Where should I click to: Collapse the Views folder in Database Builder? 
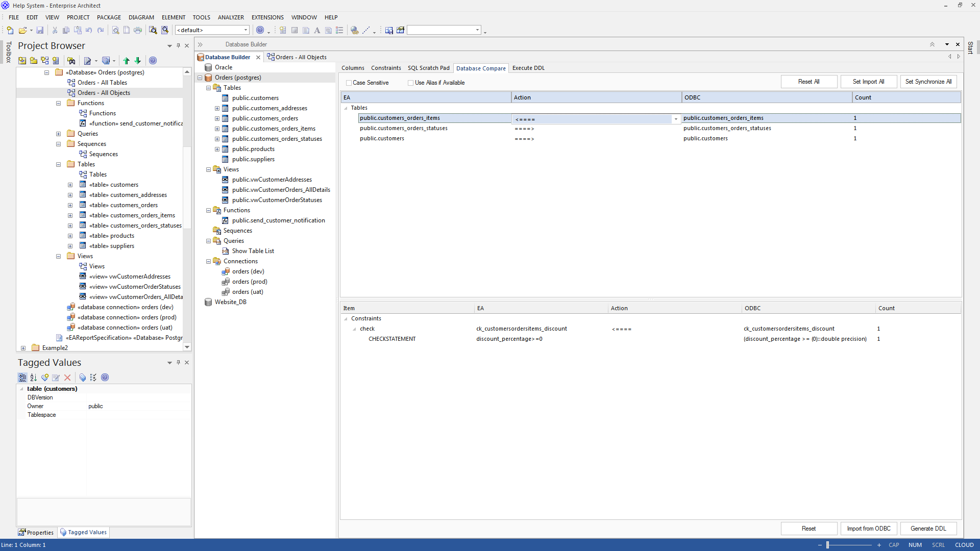point(208,169)
